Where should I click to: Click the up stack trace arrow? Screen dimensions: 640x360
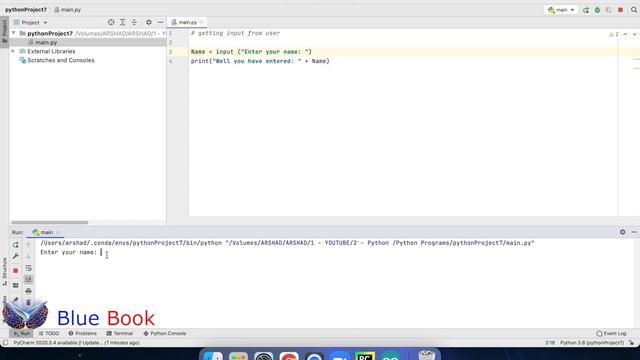[x=28, y=245]
